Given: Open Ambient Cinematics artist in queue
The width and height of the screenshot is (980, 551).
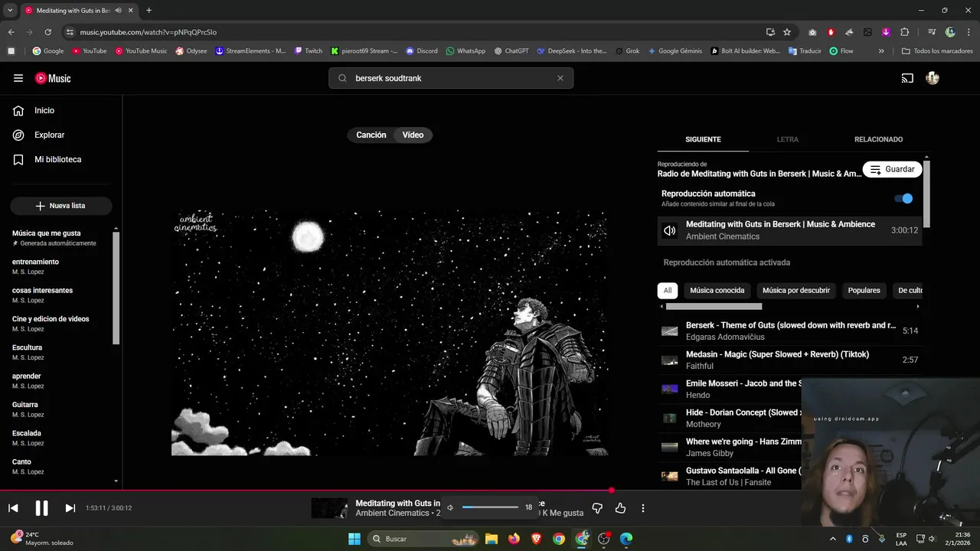Looking at the screenshot, I should tap(723, 236).
